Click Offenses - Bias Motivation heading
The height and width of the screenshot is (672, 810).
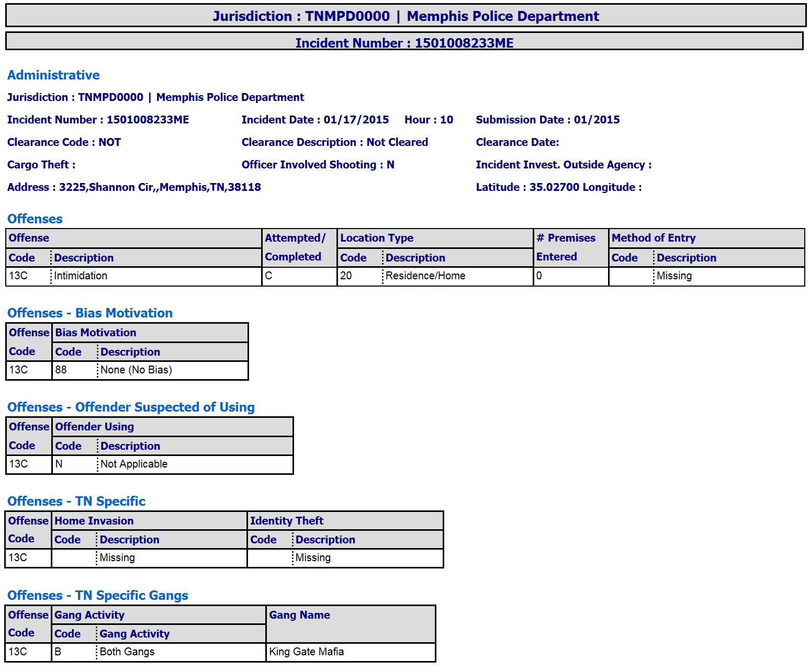[90, 313]
